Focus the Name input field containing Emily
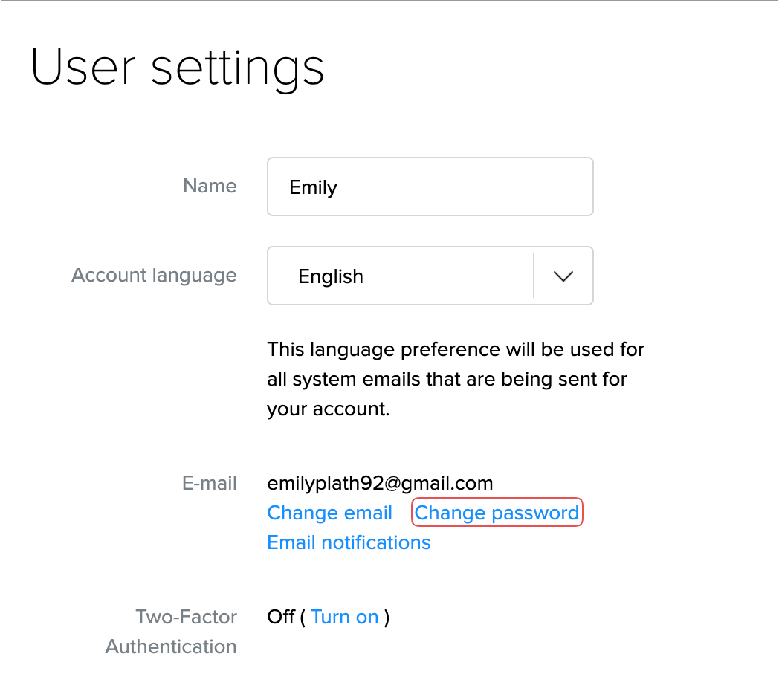Screen dimensions: 779x700 click(430, 187)
